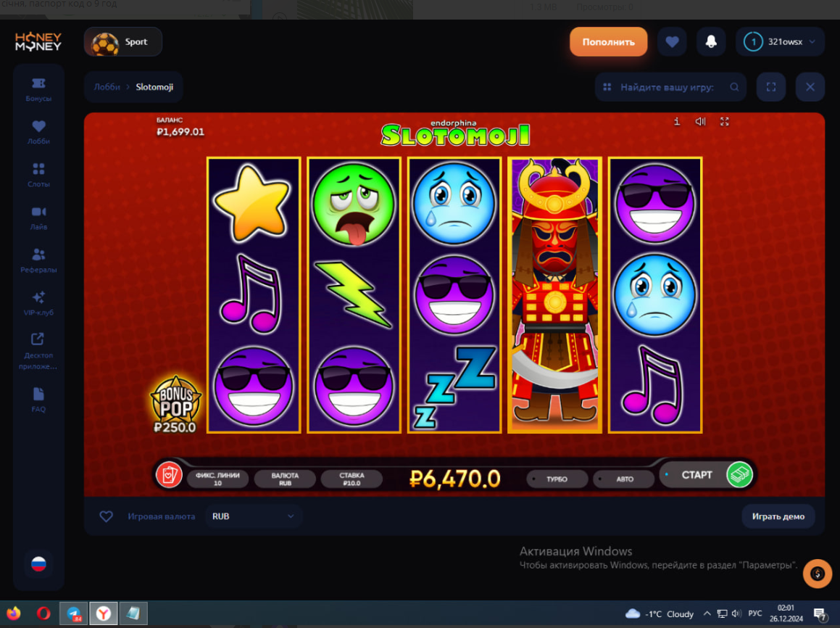
Task: Click the Пополнить deposit button
Action: [609, 42]
